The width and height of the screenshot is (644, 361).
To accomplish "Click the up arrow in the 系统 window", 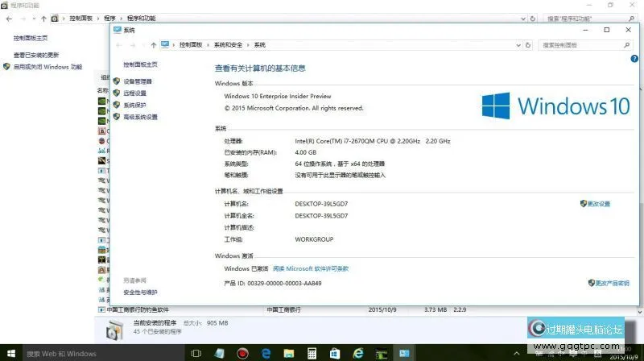I will point(154,45).
